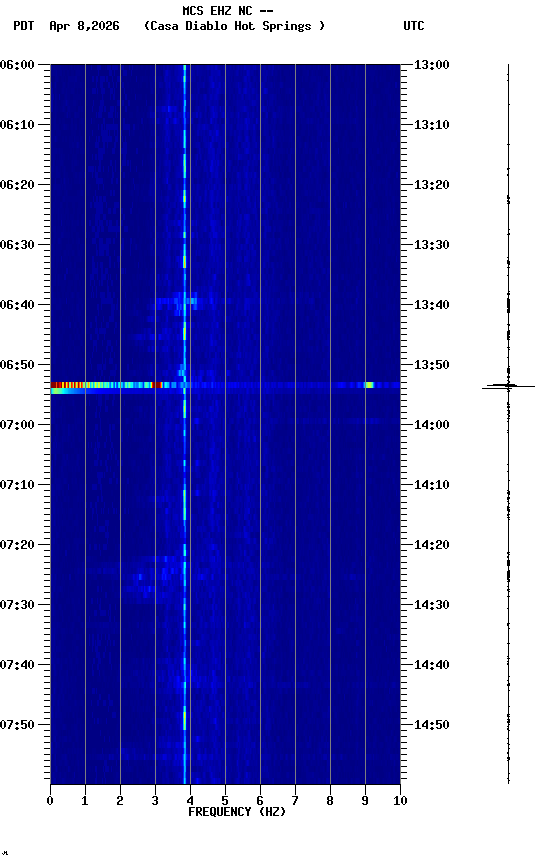Image resolution: width=552 pixels, height=864 pixels.
Task: Click '(Casa Diablo Hot Springs )' subtitle
Action: coord(235,26)
